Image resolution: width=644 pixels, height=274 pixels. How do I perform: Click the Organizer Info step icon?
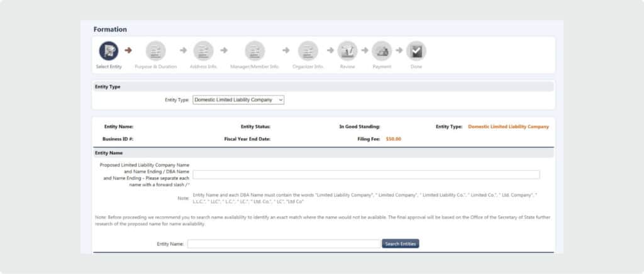tap(308, 51)
